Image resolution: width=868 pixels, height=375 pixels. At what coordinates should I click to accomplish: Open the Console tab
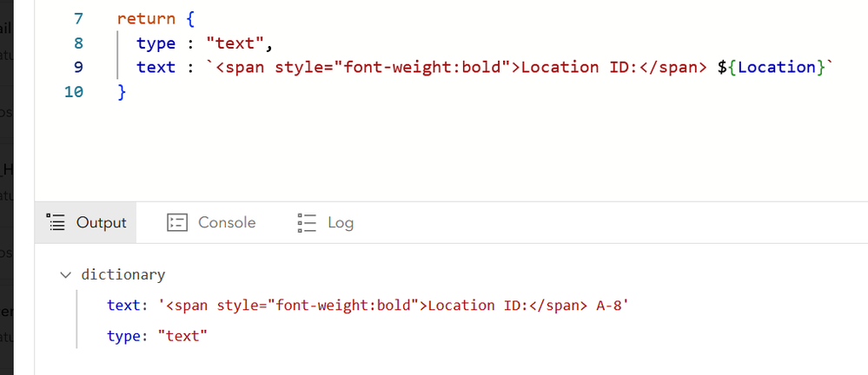coord(227,223)
